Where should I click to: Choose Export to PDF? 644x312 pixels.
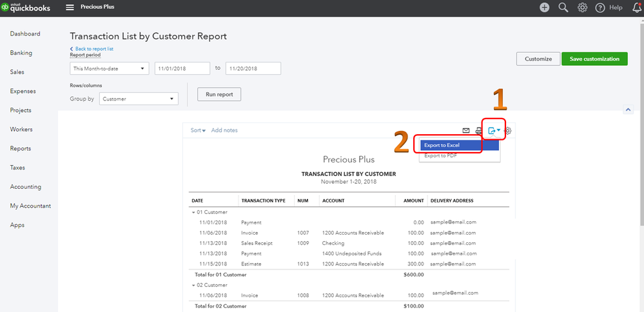[459, 155]
